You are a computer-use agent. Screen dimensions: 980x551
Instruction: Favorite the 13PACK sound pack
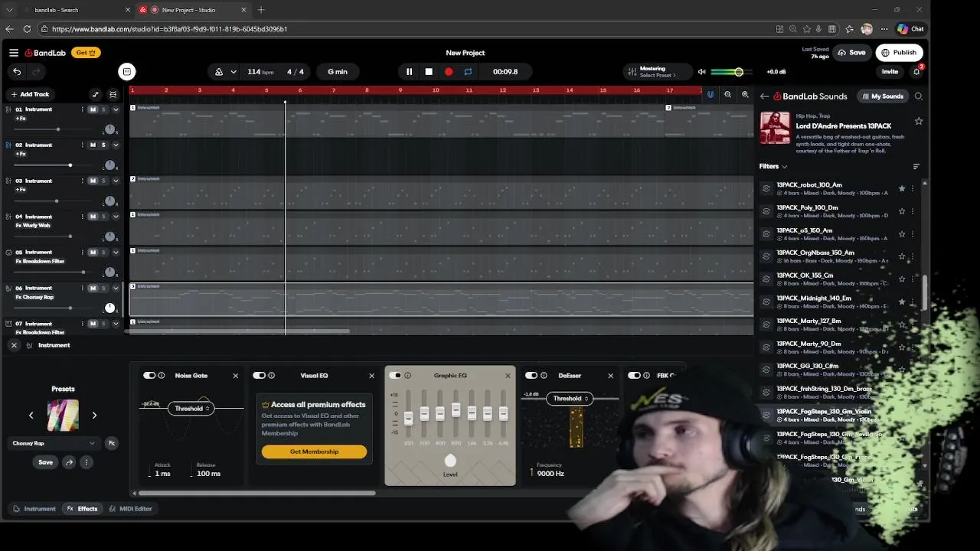point(919,121)
